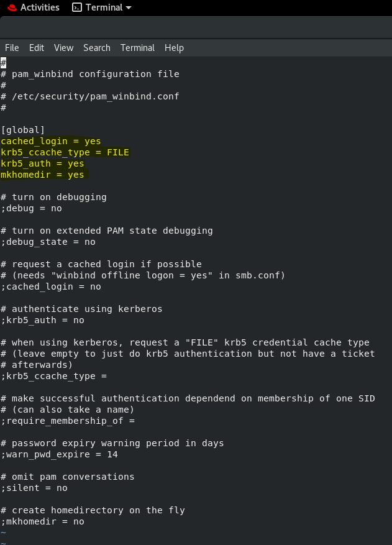Open the Activities overview

39,7
